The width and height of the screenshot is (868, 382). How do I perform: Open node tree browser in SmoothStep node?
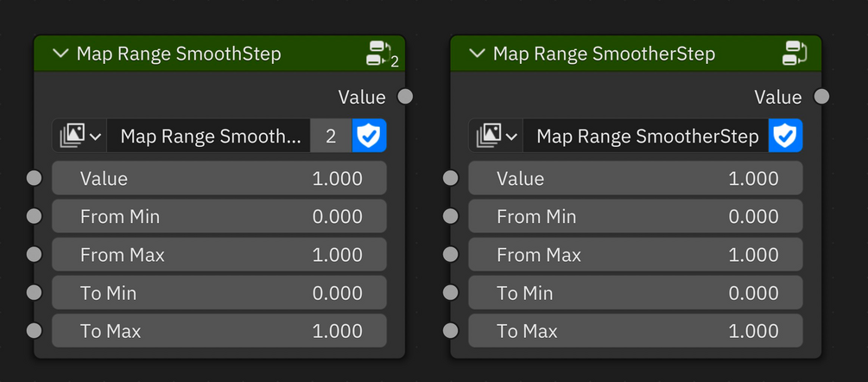(79, 136)
